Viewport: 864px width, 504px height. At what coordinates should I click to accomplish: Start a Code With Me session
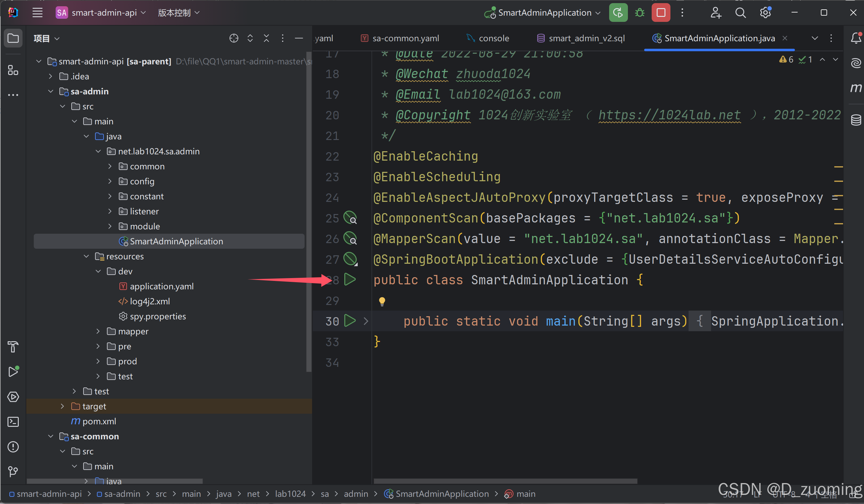[715, 13]
